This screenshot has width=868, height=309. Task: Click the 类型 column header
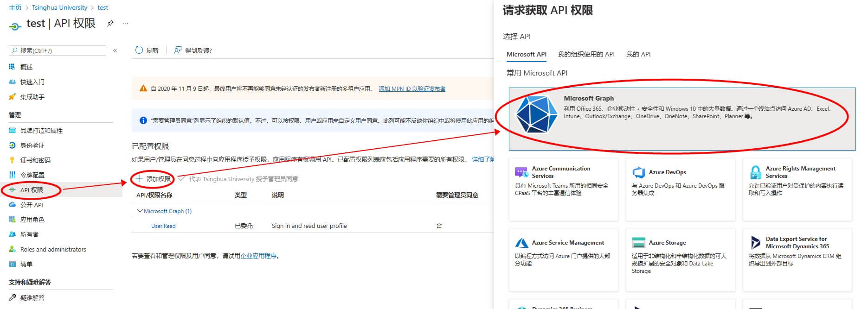tap(241, 195)
